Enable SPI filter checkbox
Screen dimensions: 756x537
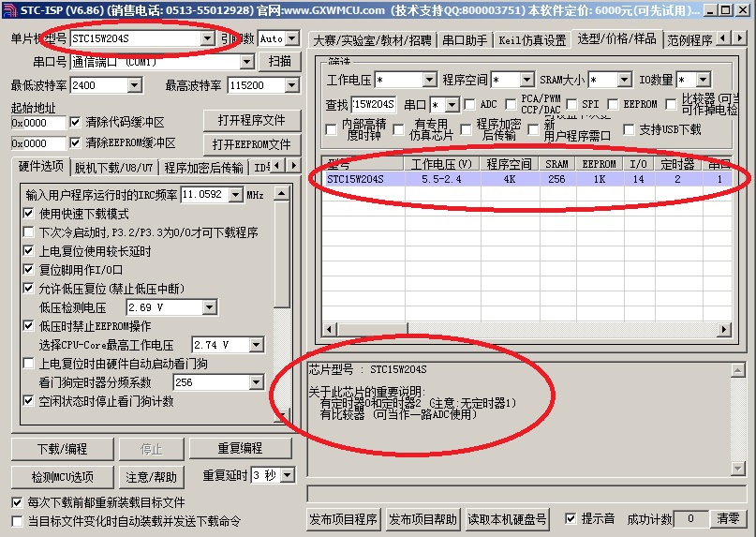[571, 104]
